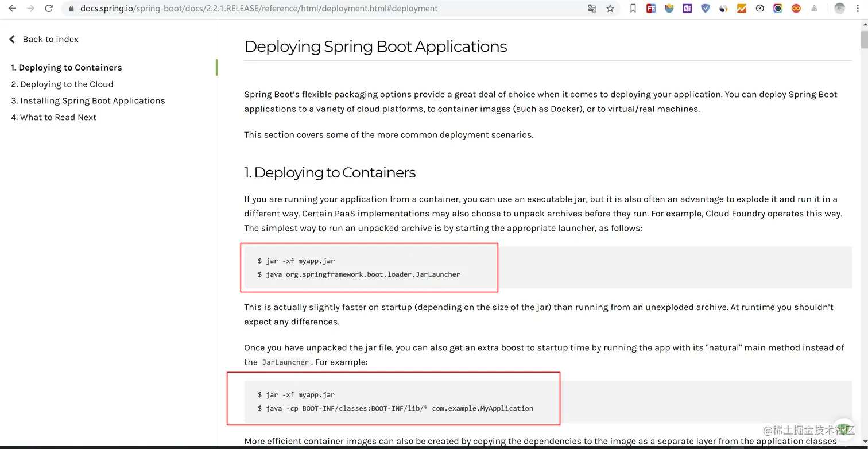
Task: Open the orange chart analytics extension
Action: (x=742, y=9)
